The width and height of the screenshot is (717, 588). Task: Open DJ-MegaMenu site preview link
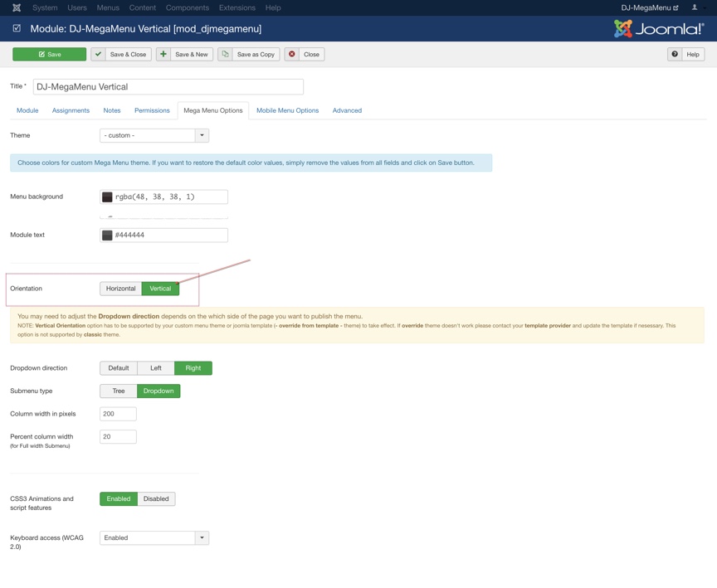point(649,7)
